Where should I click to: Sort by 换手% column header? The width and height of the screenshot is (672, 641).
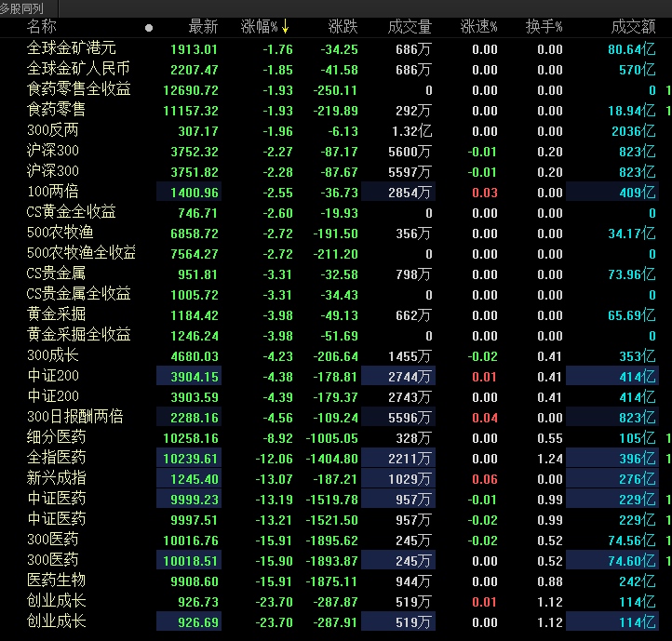point(544,27)
